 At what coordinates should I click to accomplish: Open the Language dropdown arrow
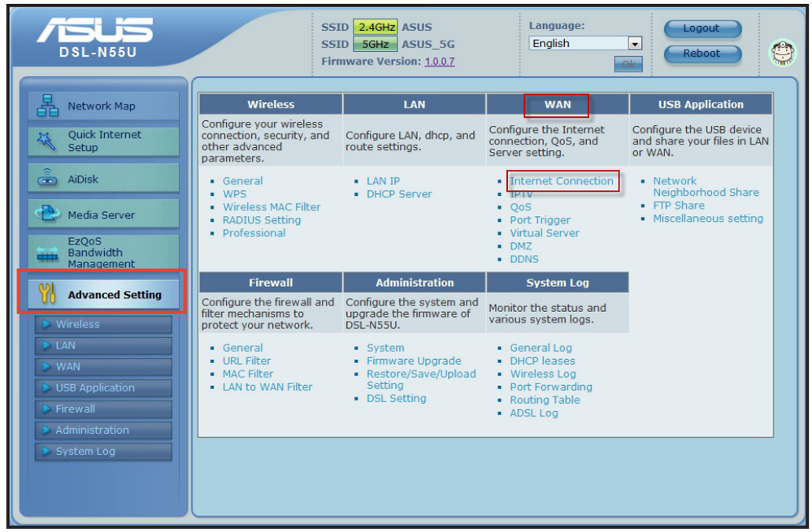(x=635, y=44)
